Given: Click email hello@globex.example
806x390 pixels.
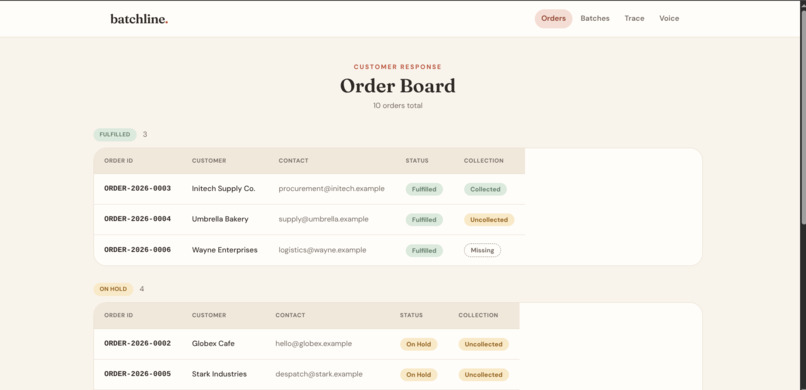Looking at the screenshot, I should [314, 343].
